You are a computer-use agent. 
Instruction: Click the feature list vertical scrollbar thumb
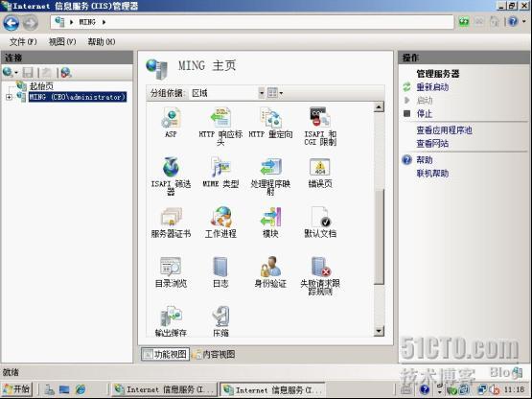[x=379, y=237]
